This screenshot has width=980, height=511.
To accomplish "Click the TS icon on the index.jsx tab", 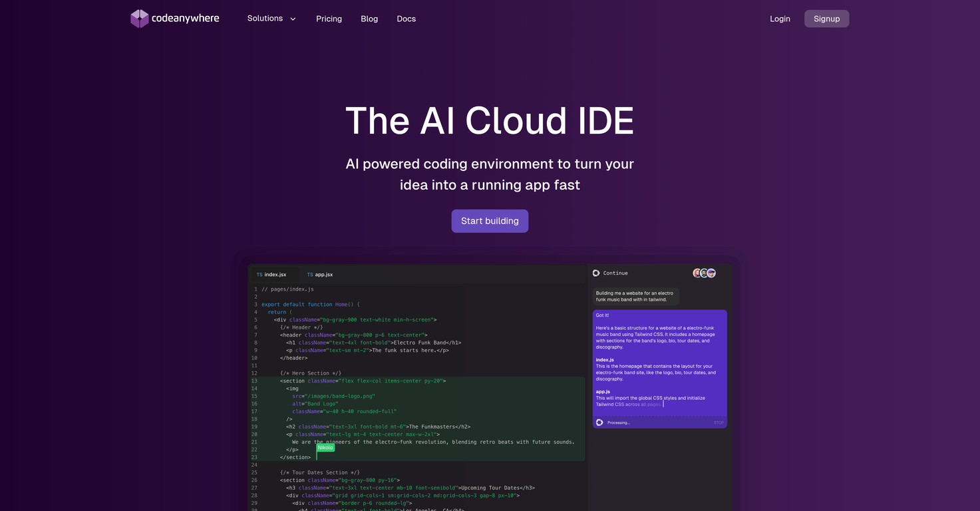I will [x=259, y=274].
